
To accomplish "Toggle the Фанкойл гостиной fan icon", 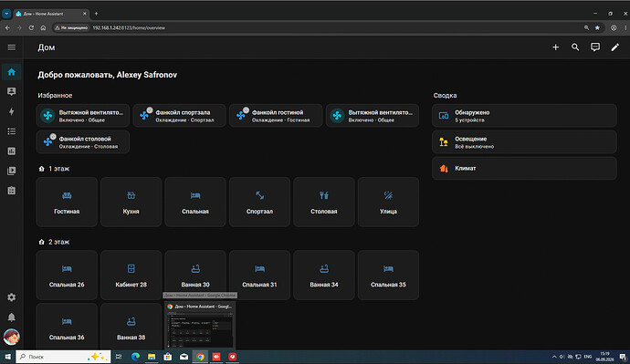I will click(241, 116).
